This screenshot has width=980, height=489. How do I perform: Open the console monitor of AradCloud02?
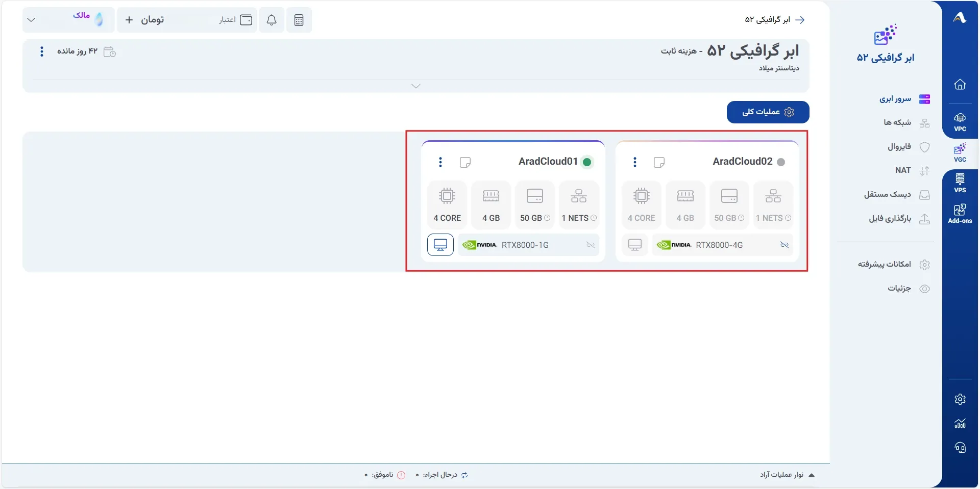[635, 245]
